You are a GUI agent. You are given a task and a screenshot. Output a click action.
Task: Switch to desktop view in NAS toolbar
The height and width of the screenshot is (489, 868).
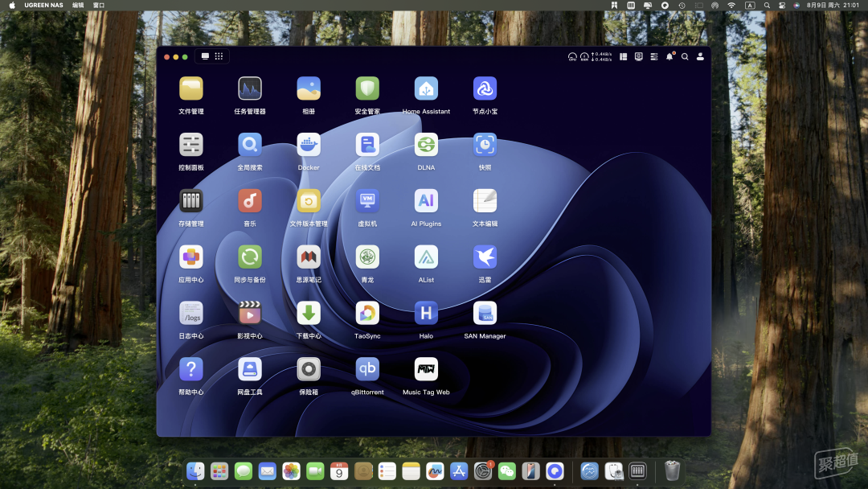205,56
